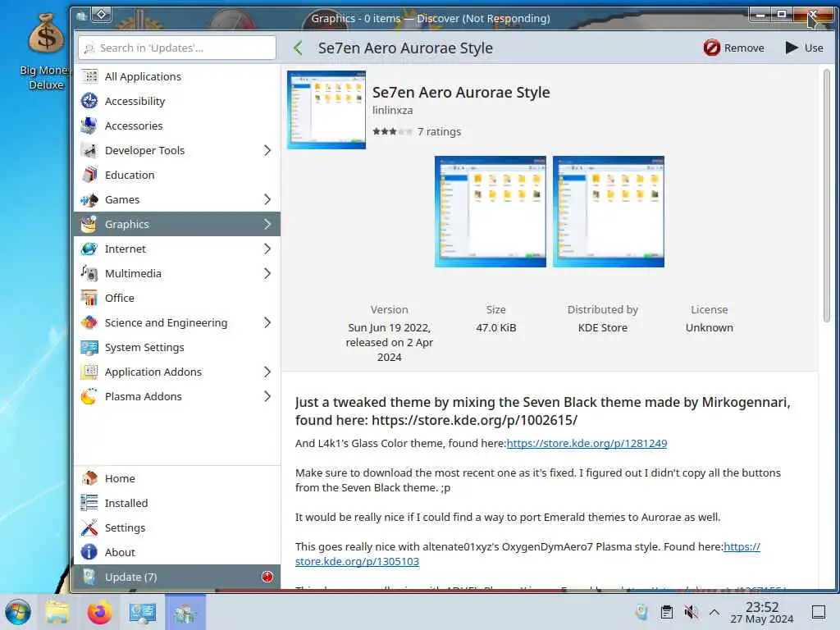Image resolution: width=840 pixels, height=630 pixels.
Task: Expand the Internet category chevron
Action: click(267, 249)
